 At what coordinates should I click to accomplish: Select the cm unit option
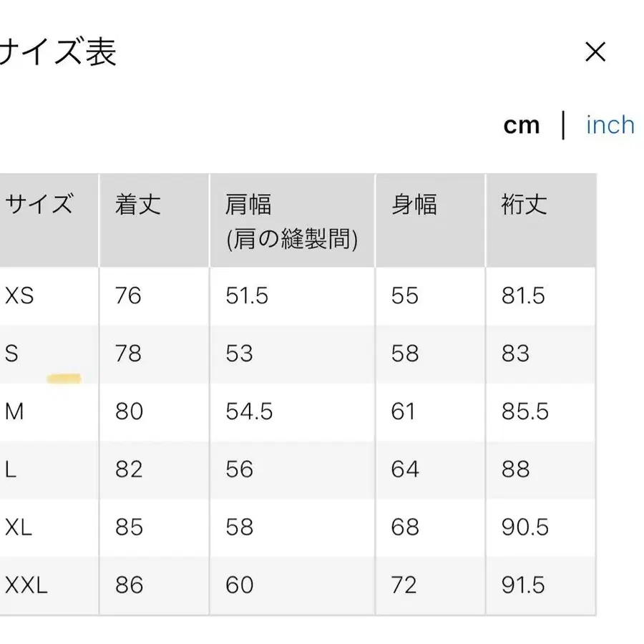(x=523, y=125)
